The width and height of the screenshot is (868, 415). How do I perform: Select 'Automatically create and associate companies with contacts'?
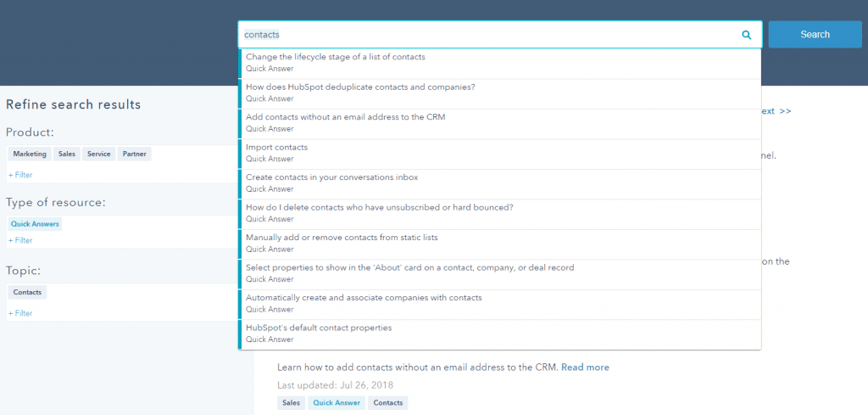[x=500, y=304]
